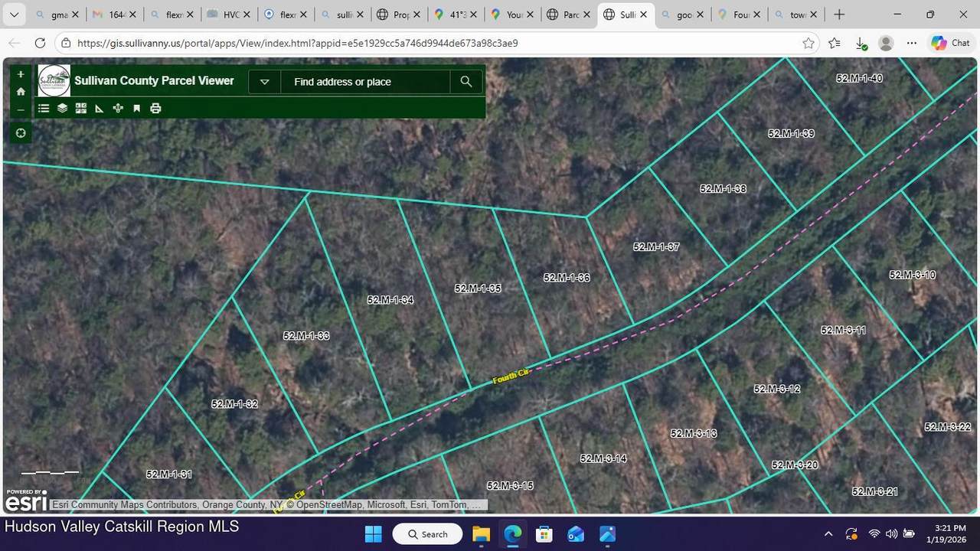Open the share map tool
Image resolution: width=980 pixels, height=551 pixels.
[118, 109]
